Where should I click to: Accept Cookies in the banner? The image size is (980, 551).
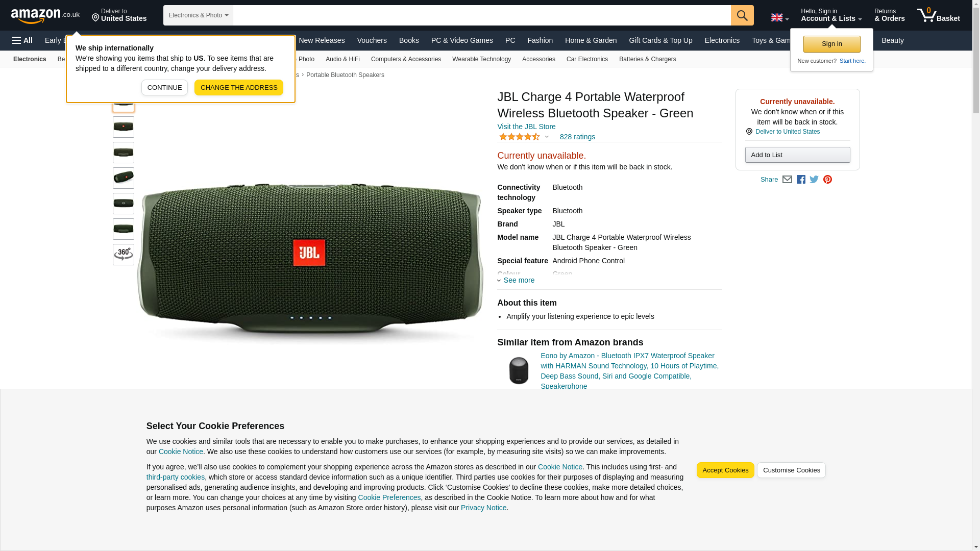coord(725,470)
